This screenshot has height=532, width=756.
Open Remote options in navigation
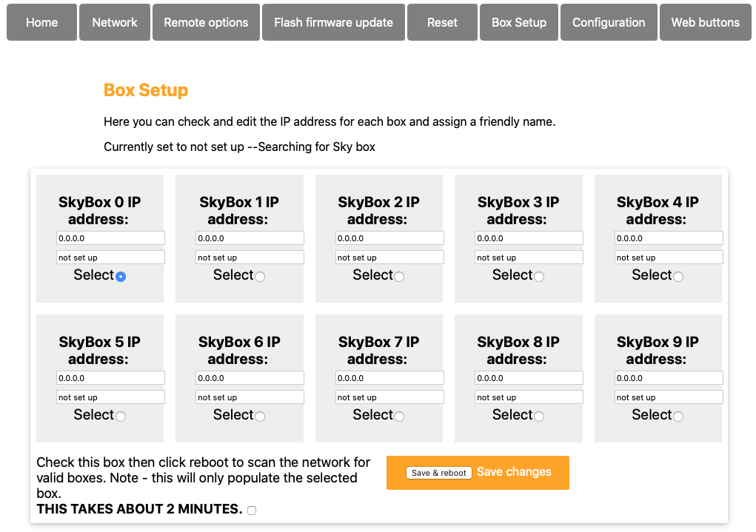206,22
